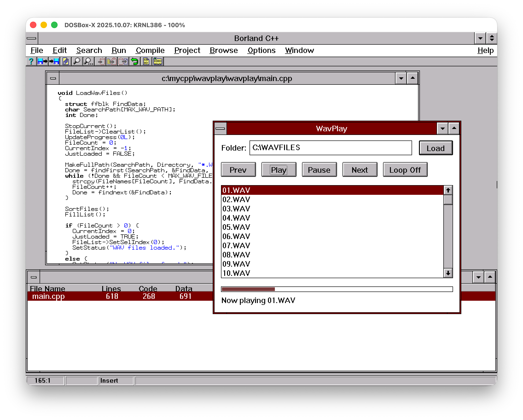This screenshot has height=420, width=523.
Task: Open the Window menu
Action: [299, 50]
